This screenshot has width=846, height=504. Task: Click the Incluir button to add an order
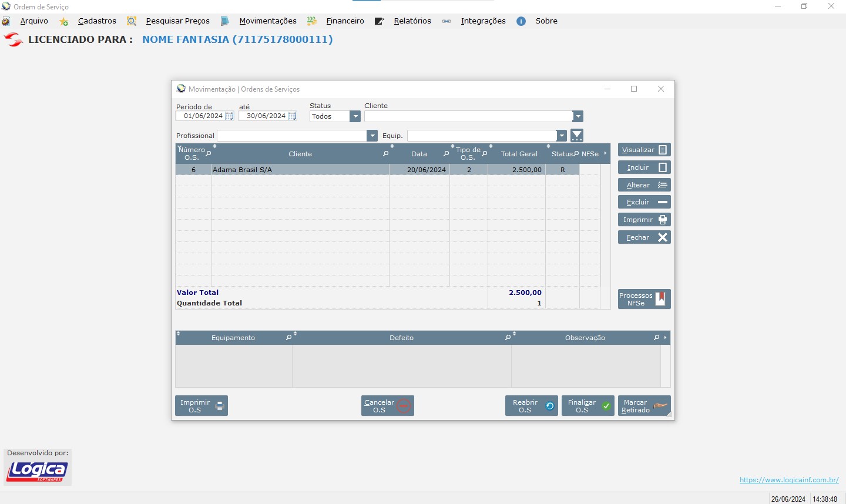click(644, 167)
